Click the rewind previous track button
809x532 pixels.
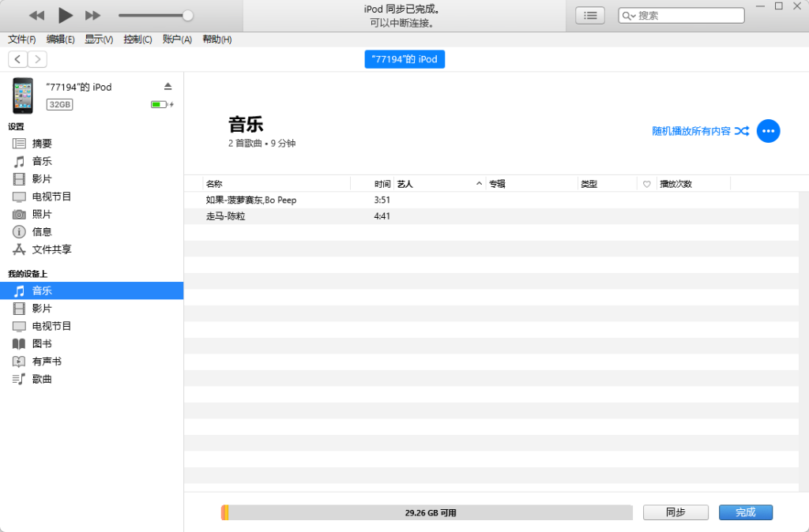[36, 15]
